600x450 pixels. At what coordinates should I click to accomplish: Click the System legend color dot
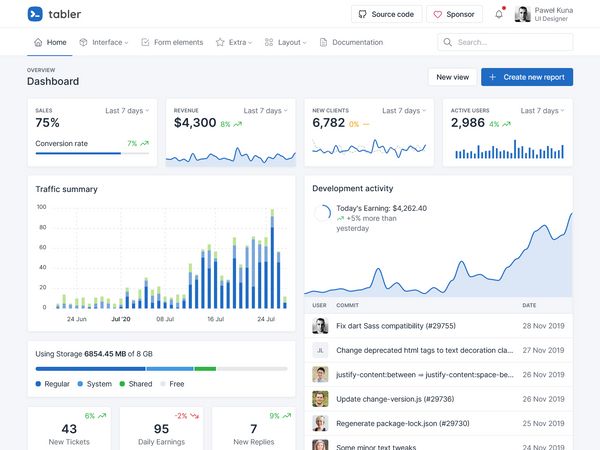click(x=80, y=384)
